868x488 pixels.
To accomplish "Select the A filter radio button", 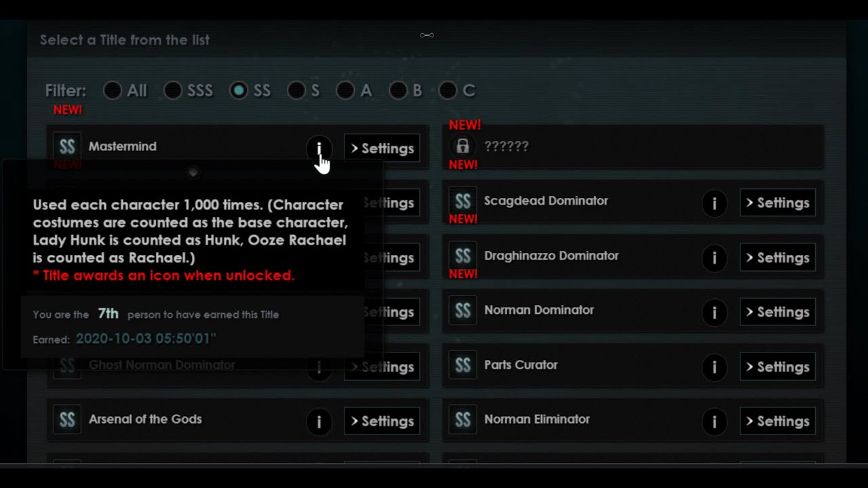I will (345, 90).
